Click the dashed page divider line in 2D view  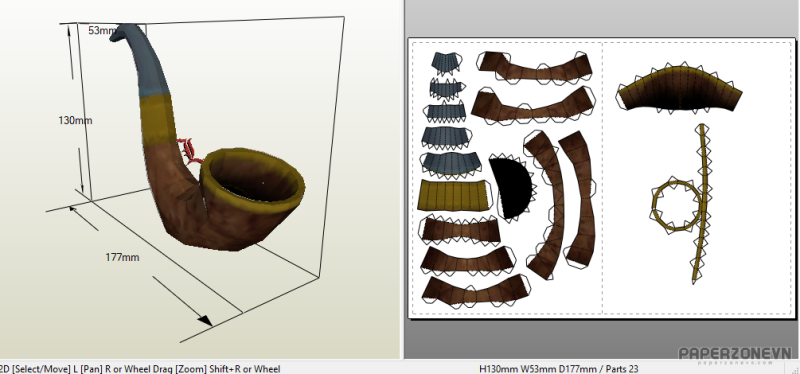point(603,177)
